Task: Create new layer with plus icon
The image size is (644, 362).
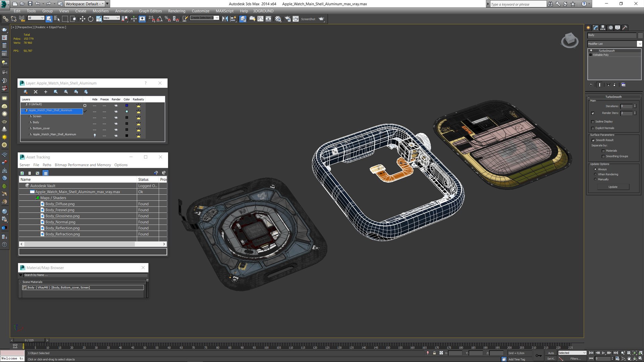Action: tap(46, 92)
